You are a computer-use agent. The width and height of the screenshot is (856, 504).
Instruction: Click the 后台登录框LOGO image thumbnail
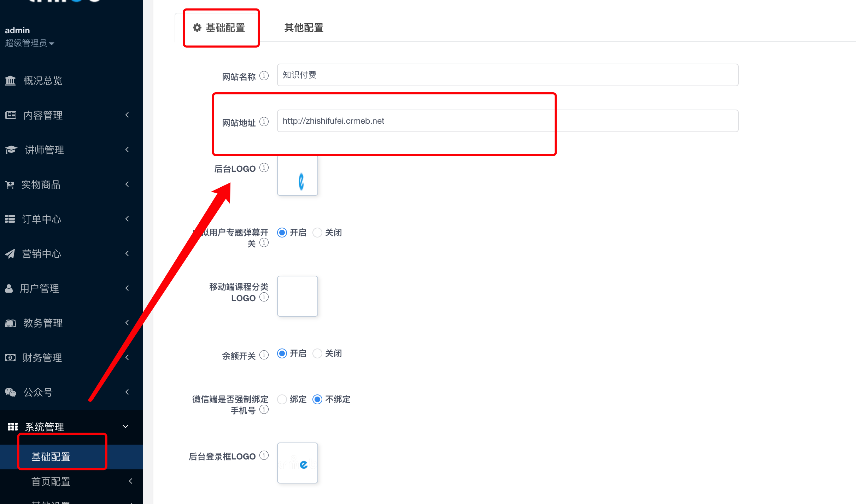[x=298, y=463]
